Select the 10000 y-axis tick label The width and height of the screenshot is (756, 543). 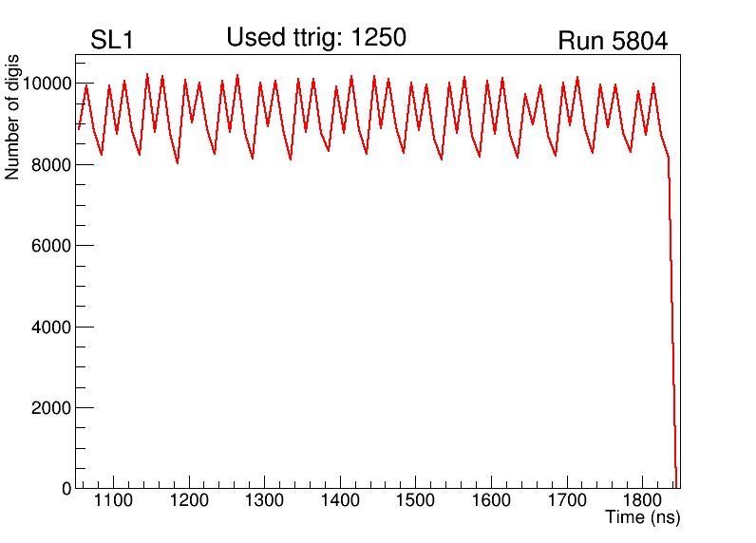click(47, 84)
